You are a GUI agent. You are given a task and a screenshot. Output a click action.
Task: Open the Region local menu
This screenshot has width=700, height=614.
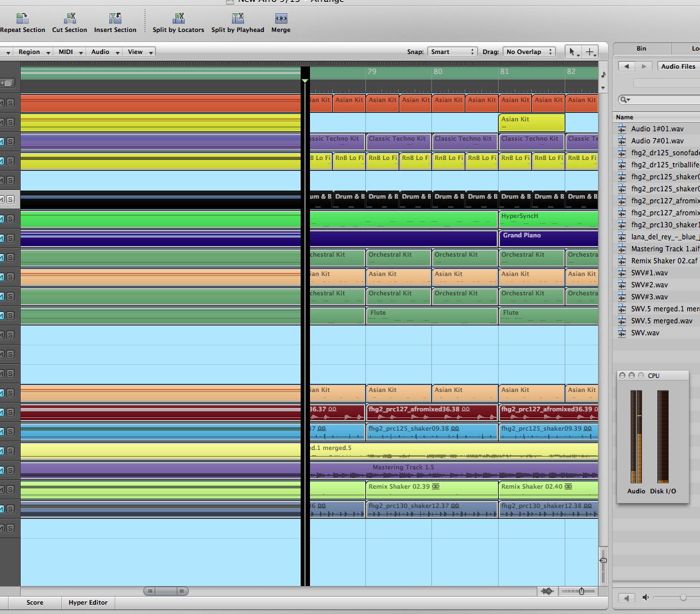33,52
